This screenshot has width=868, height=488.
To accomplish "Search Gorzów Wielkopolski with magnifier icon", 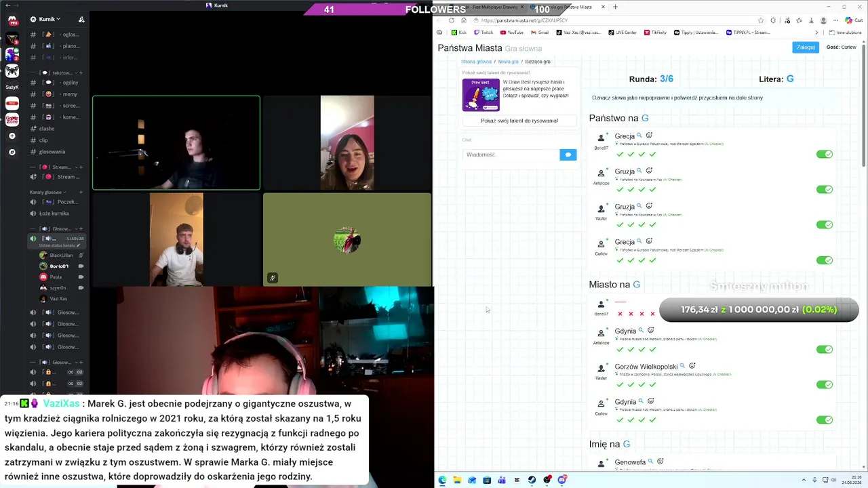I will coord(682,366).
